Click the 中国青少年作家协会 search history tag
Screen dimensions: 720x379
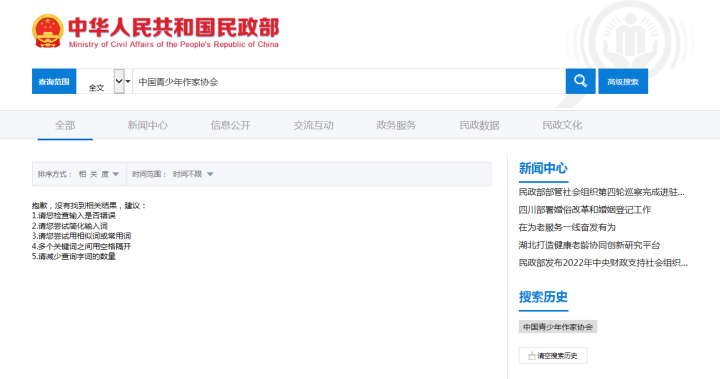(x=558, y=327)
